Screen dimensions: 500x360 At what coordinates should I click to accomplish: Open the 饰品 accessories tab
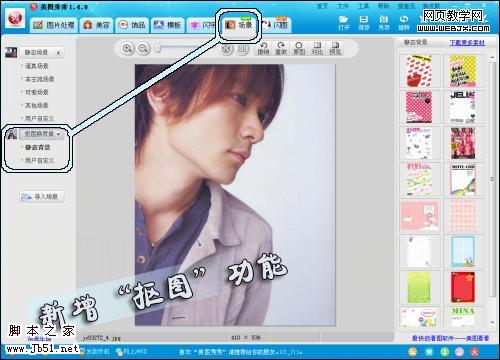[x=132, y=25]
